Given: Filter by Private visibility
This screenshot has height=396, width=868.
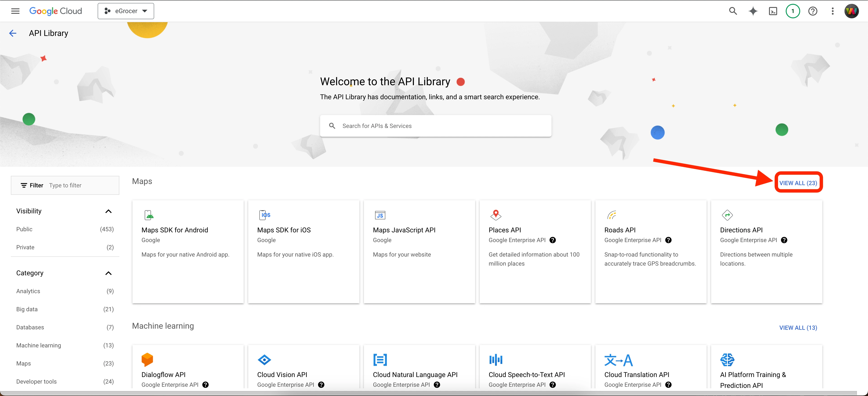Looking at the screenshot, I should pyautogui.click(x=65, y=247).
